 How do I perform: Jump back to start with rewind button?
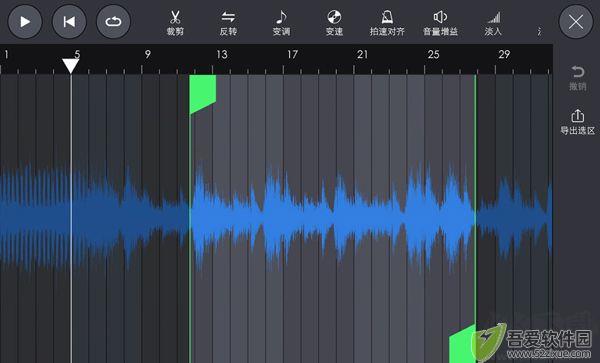point(69,22)
